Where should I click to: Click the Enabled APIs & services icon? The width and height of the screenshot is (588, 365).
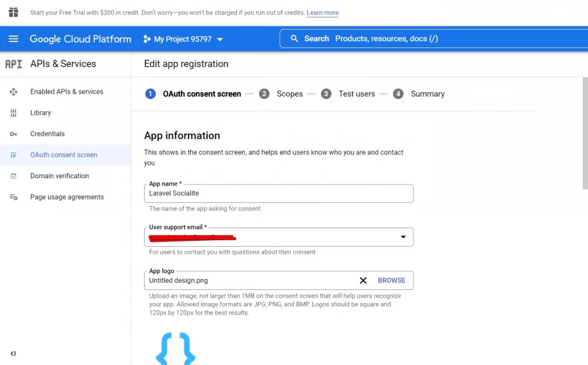click(x=13, y=92)
